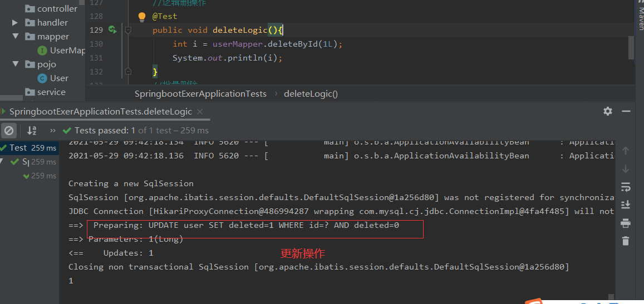
Task: Click the run test gutter icon on line 129
Action: [x=112, y=29]
